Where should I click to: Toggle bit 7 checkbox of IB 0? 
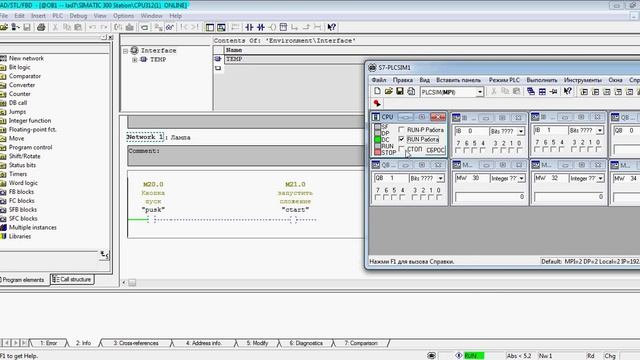458,150
